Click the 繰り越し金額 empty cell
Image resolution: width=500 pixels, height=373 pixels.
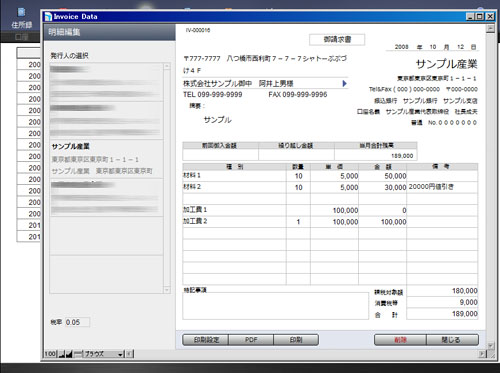296,155
